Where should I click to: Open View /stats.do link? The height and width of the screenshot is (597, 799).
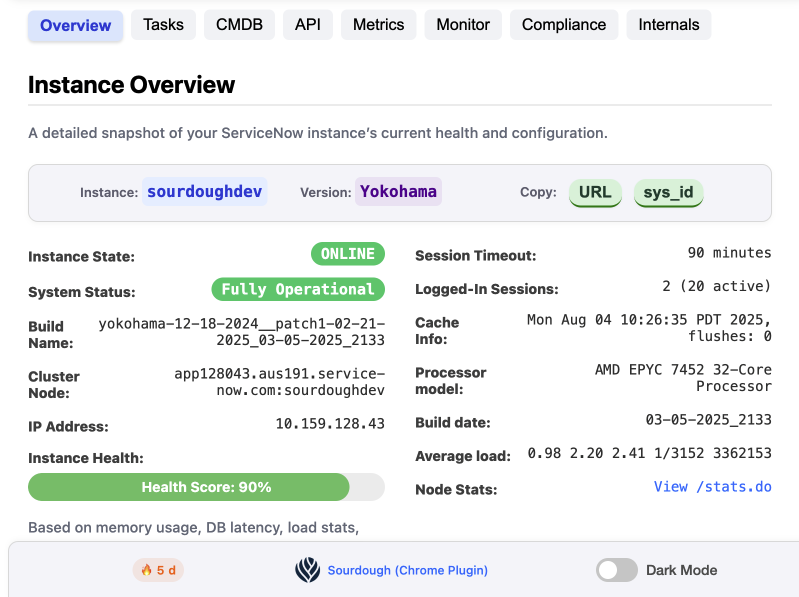pos(712,486)
